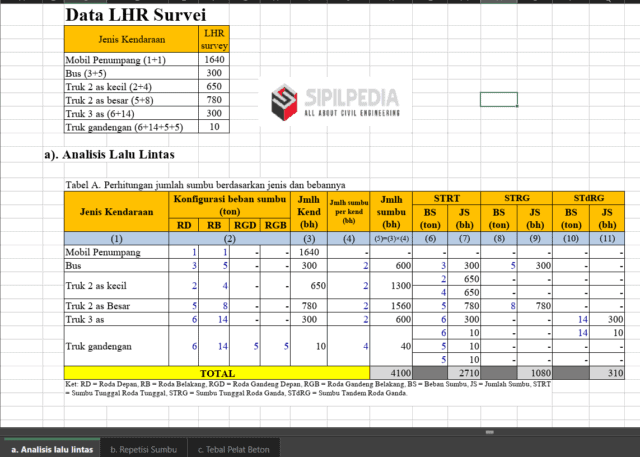Screen dimensions: 640x457
Task: Click the horizontal scrollbar handle
Action: [489, 434]
